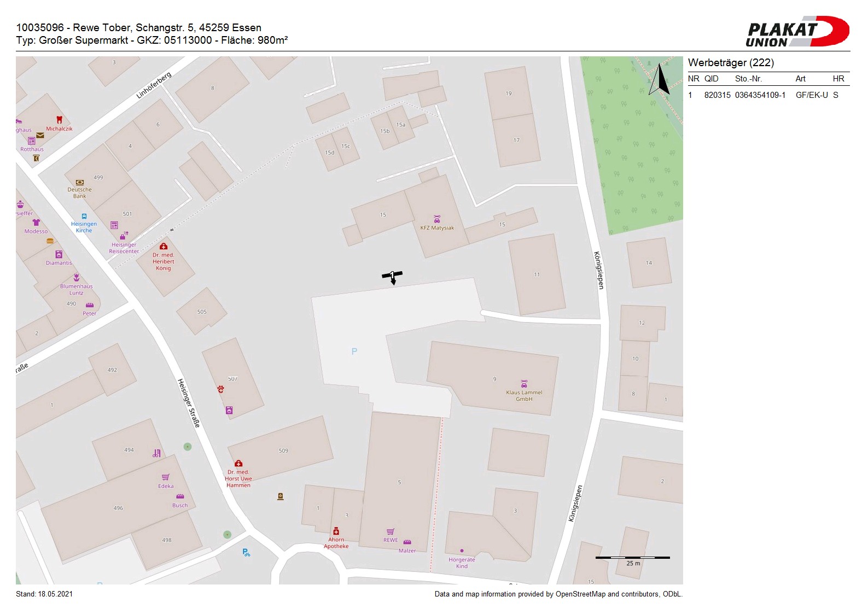Viewport: 868px width, 614px height.
Task: Click the Plakat Union logo
Action: point(797,32)
